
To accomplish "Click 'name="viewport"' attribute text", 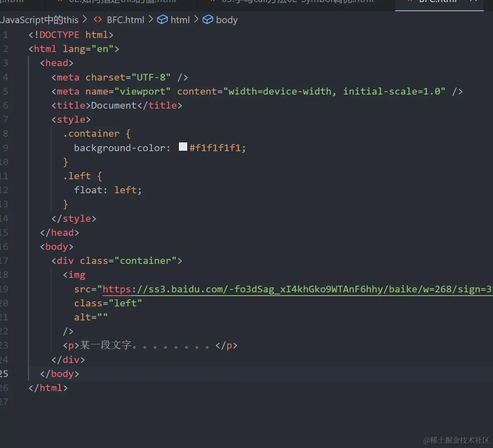I will coord(128,91).
